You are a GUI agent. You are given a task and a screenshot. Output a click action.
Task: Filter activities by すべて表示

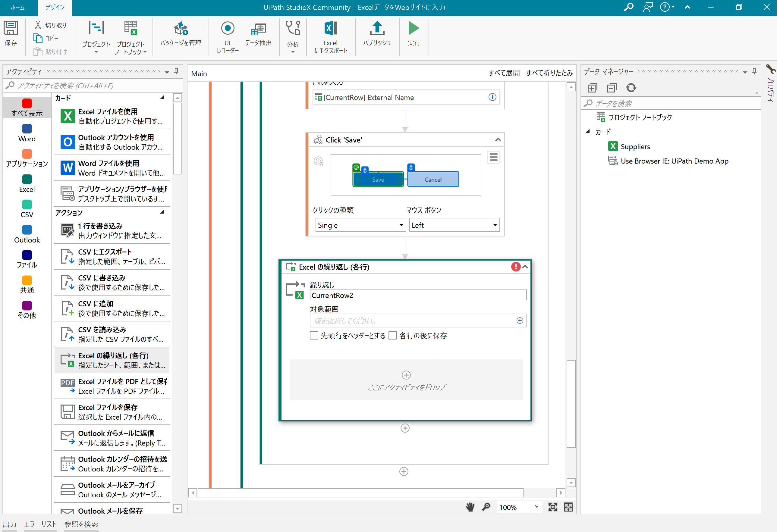point(27,108)
